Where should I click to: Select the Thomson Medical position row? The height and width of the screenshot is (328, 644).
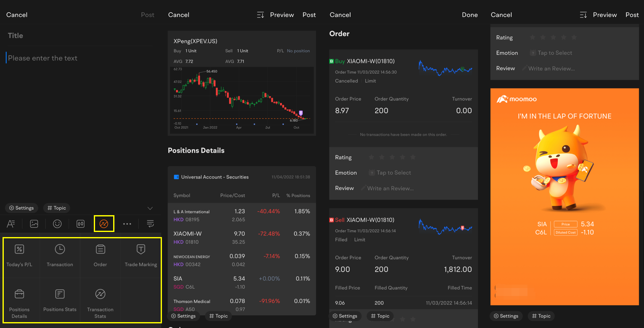242,304
